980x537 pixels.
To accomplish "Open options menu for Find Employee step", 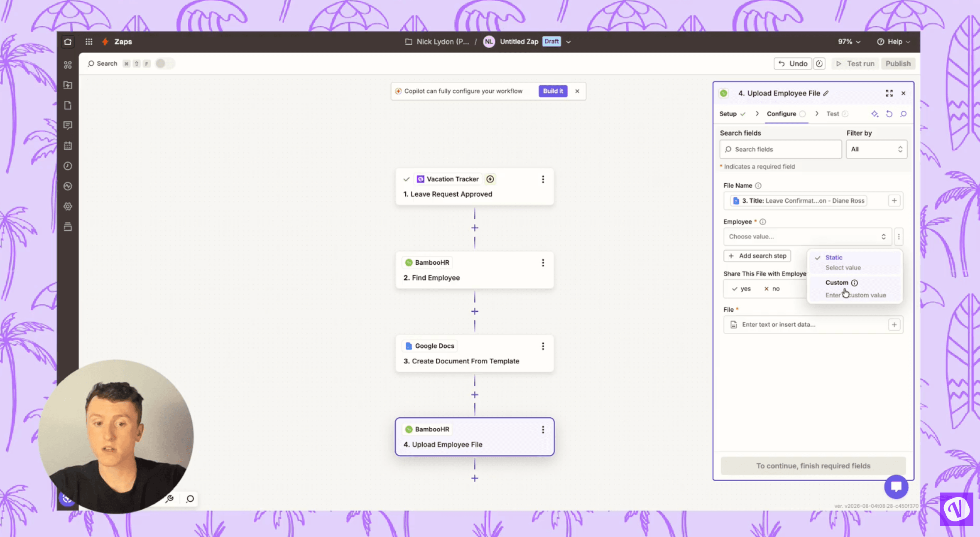I will point(543,263).
